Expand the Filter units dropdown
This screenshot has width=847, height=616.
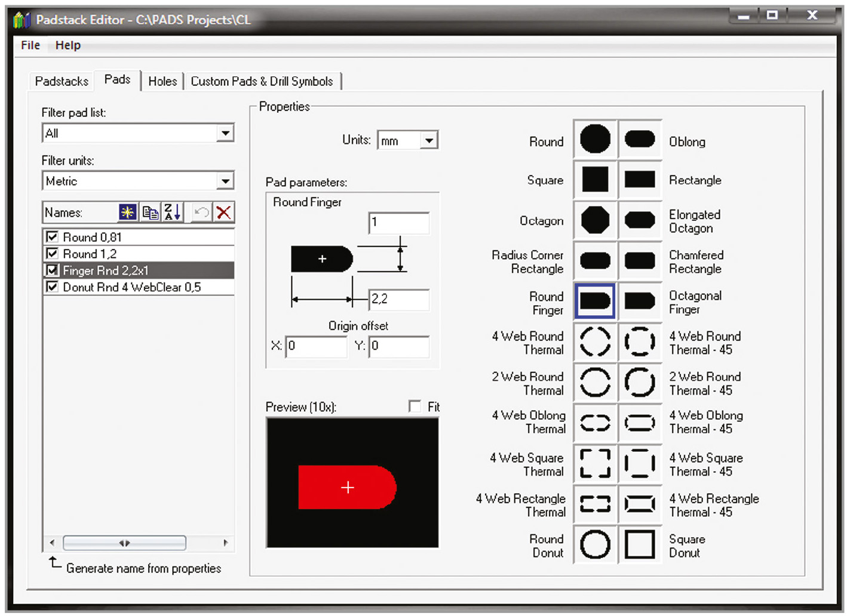click(225, 181)
